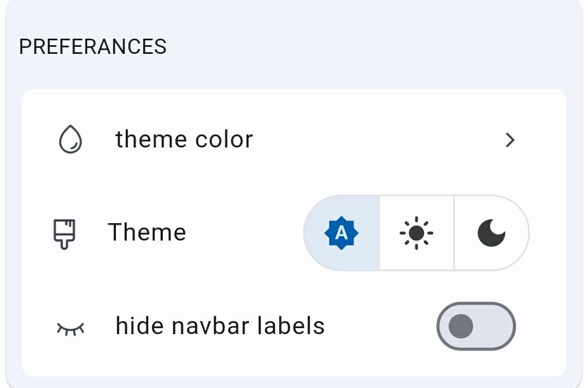Screen dimensions: 588x388
Task: Open theme color settings row
Action: 294,139
